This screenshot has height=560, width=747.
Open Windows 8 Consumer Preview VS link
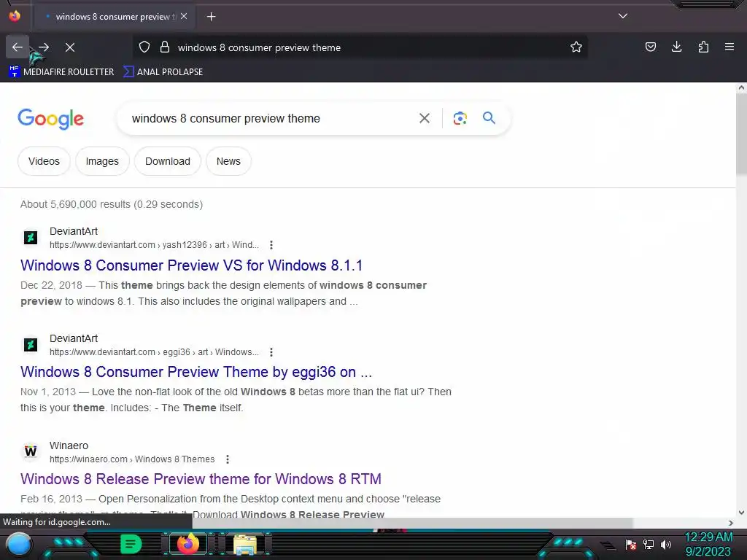192,265
